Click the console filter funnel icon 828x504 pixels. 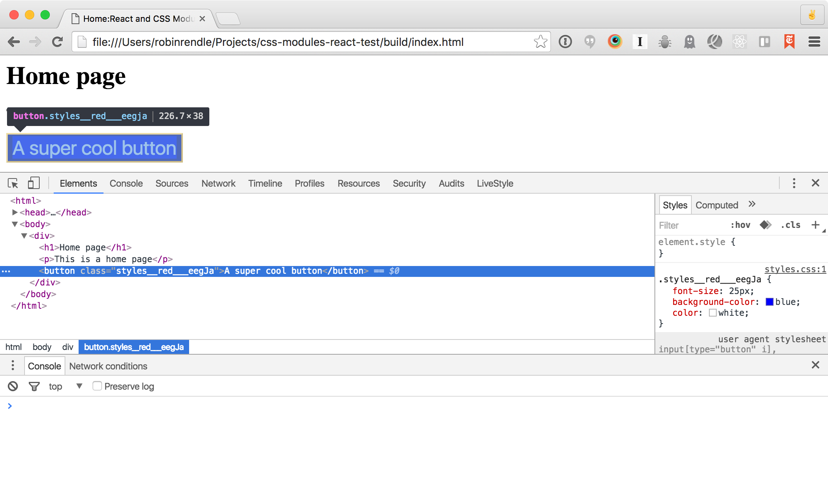pos(34,386)
